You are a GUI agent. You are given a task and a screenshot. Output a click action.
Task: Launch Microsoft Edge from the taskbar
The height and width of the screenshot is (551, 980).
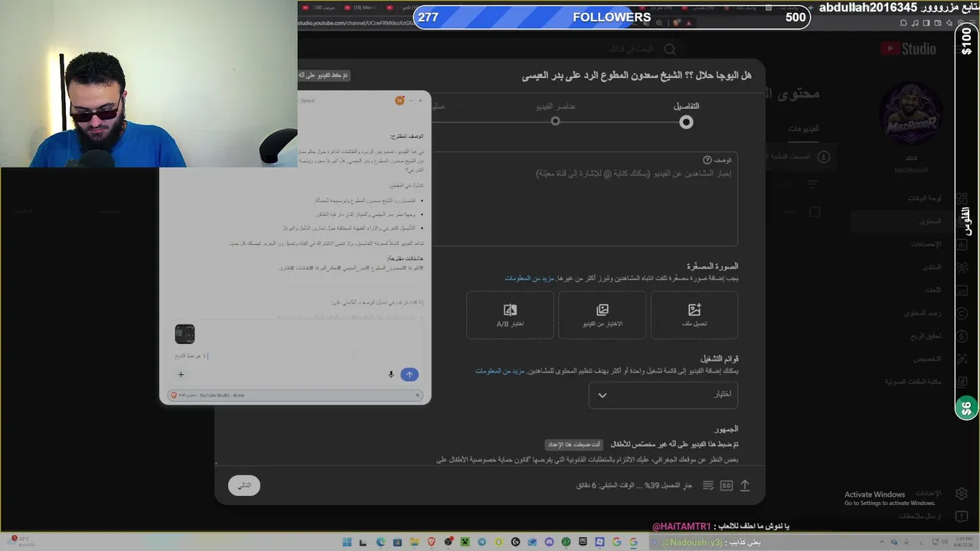click(x=381, y=542)
